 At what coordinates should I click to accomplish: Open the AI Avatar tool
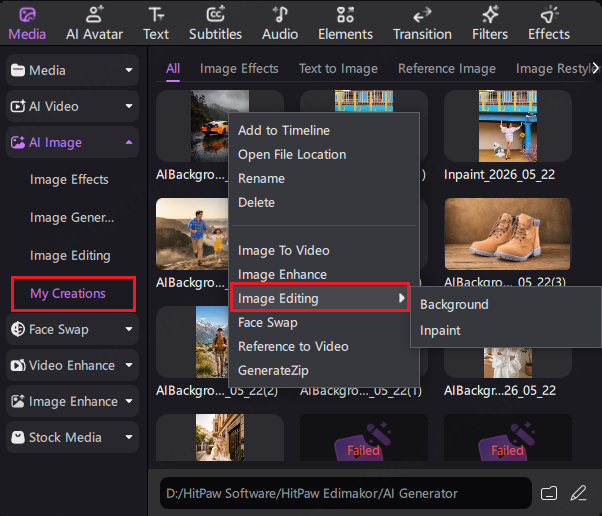(x=94, y=24)
